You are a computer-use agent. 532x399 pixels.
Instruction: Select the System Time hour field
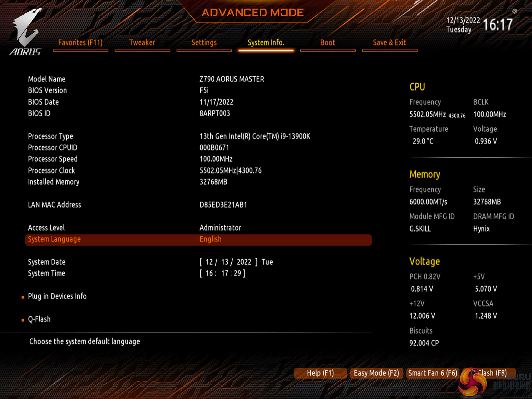point(209,273)
